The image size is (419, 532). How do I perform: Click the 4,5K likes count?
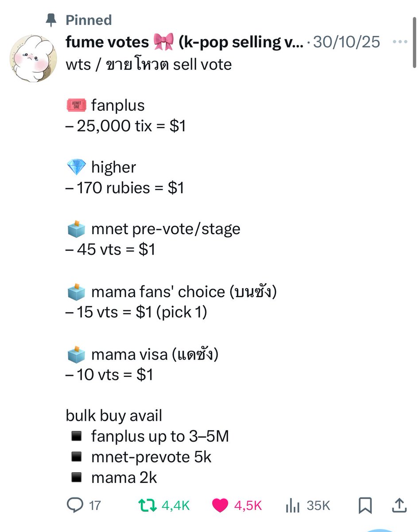248,505
